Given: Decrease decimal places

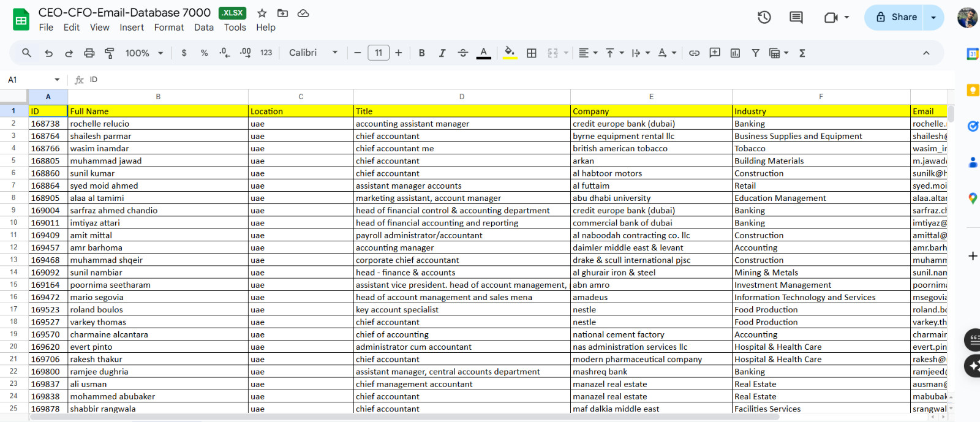Looking at the screenshot, I should (x=225, y=53).
